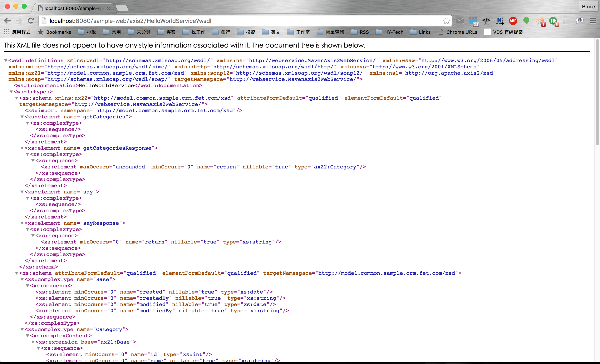Click the HelloWorldService documentation text
This screenshot has width=600, height=364.
click(x=106, y=85)
